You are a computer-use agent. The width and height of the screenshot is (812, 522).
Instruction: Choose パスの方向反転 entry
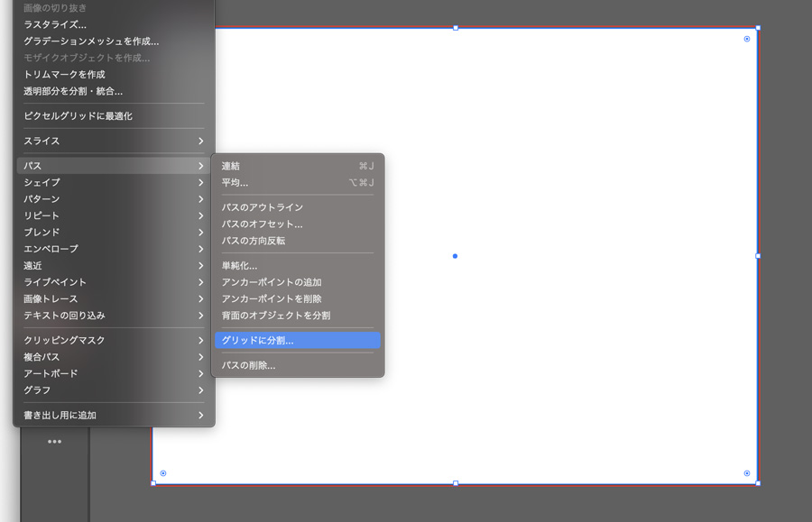298,241
